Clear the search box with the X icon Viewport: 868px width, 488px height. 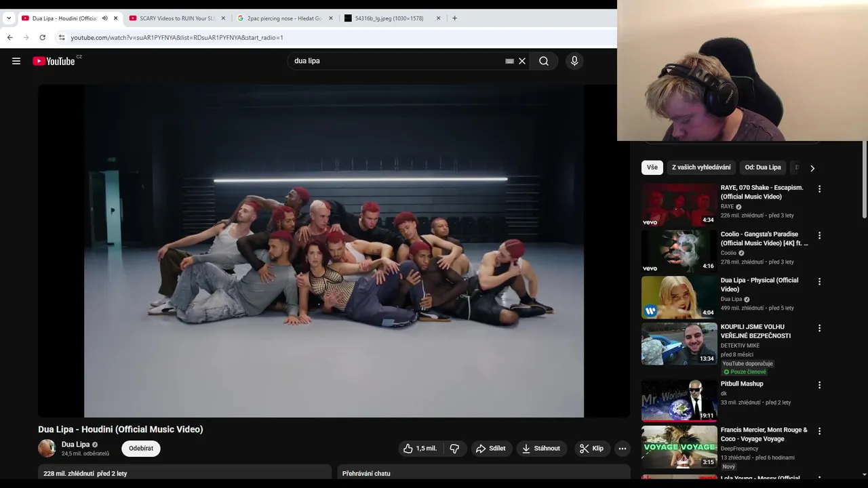click(x=522, y=61)
